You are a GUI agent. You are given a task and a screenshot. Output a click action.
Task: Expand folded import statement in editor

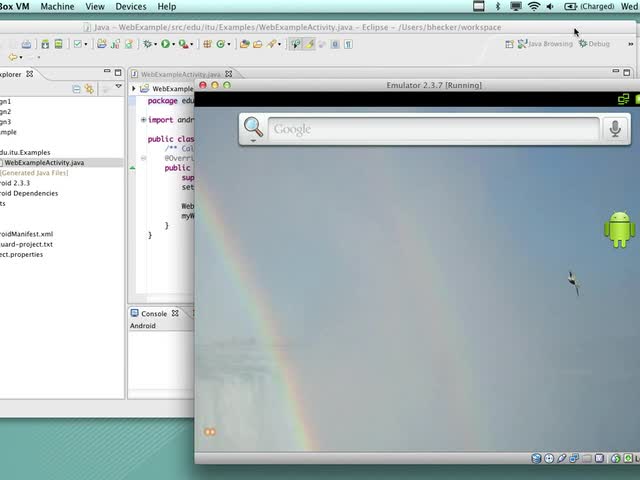143,120
